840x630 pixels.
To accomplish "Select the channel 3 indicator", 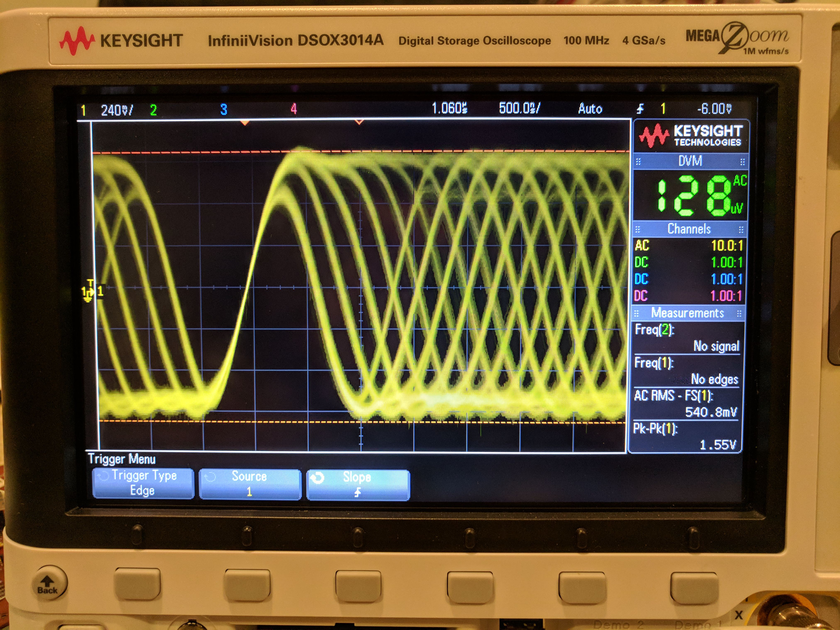I will tap(224, 110).
